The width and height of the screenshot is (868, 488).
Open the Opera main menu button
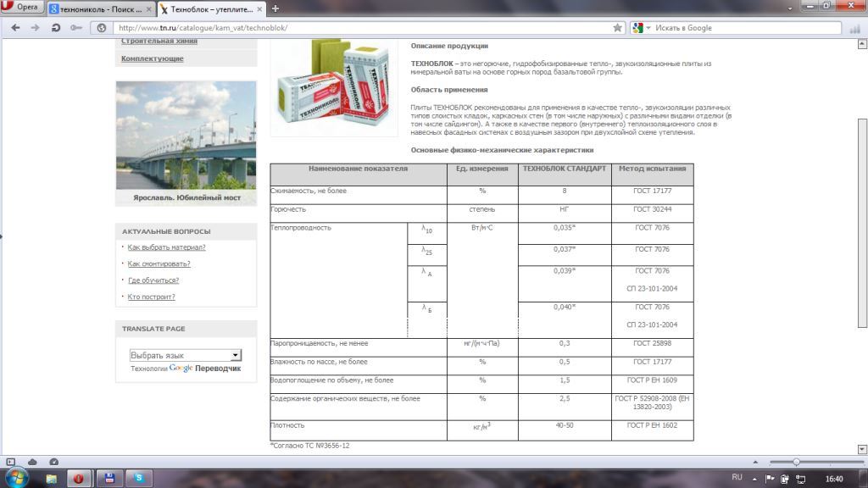click(x=22, y=8)
